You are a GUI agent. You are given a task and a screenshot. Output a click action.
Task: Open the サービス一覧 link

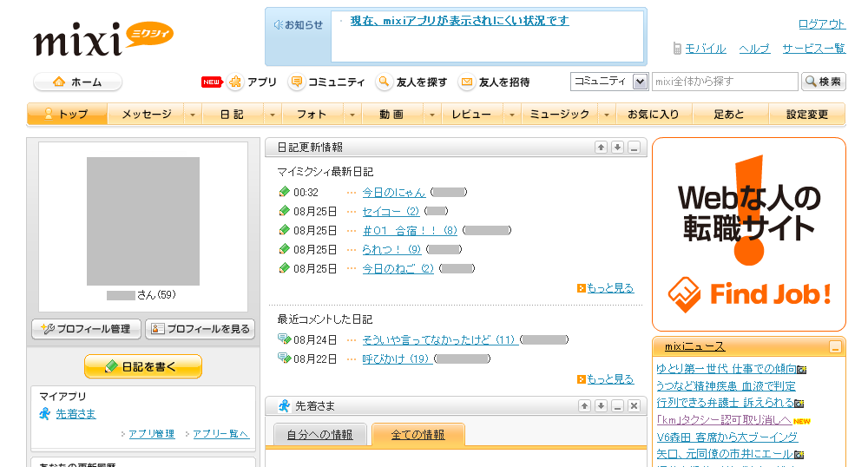click(x=814, y=48)
